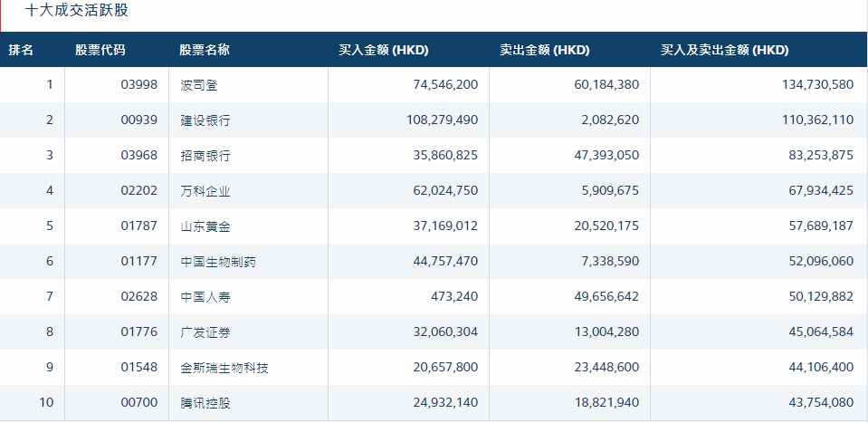The image size is (868, 423).
Task: Select buy amount 74,546,200
Action: click(x=445, y=85)
